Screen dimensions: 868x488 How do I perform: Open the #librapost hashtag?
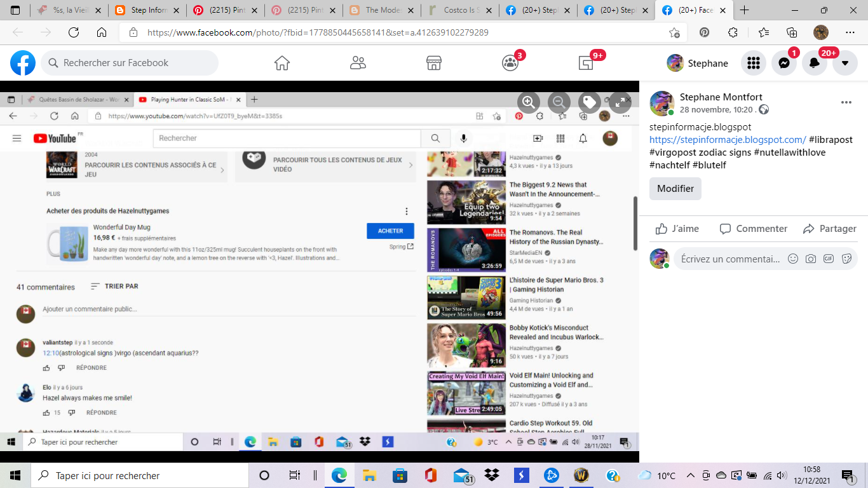point(831,140)
